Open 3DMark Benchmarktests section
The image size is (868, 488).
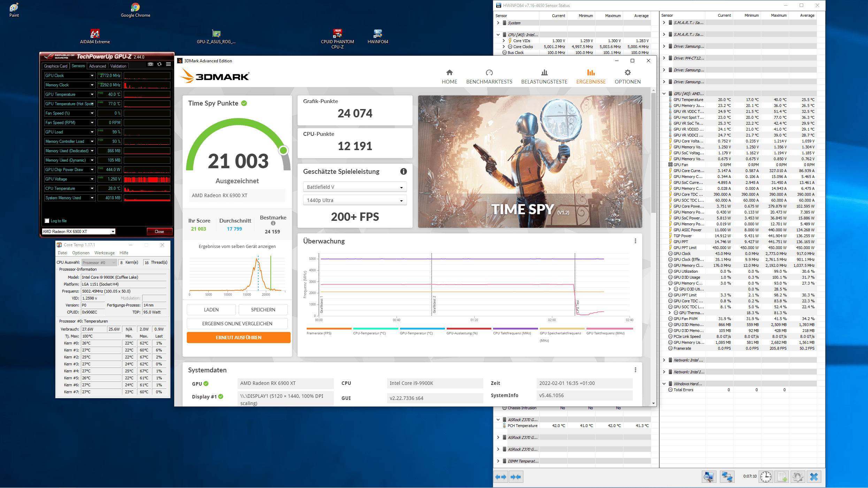(x=489, y=77)
